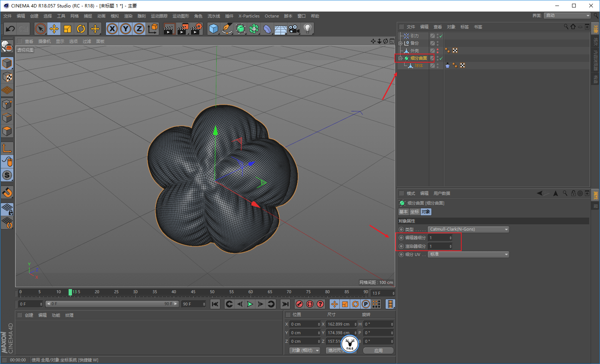This screenshot has width=600, height=364.
Task: Click the Record Active Objects button
Action: 299,304
